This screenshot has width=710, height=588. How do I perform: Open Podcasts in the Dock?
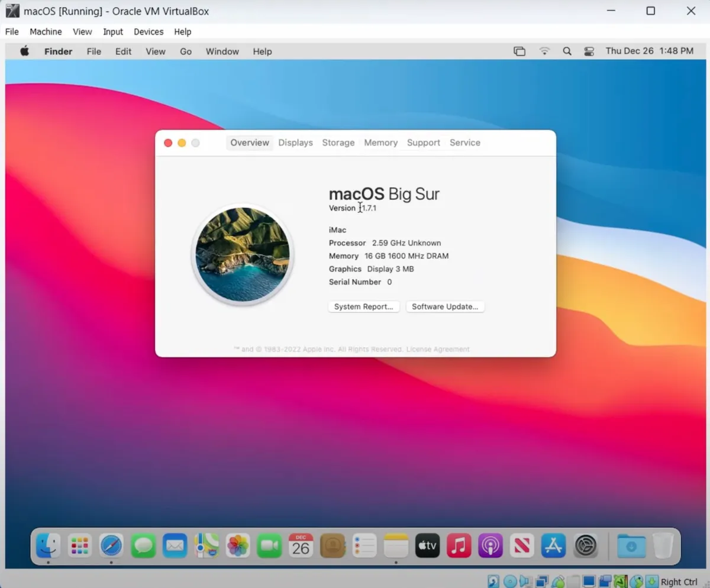pyautogui.click(x=490, y=545)
